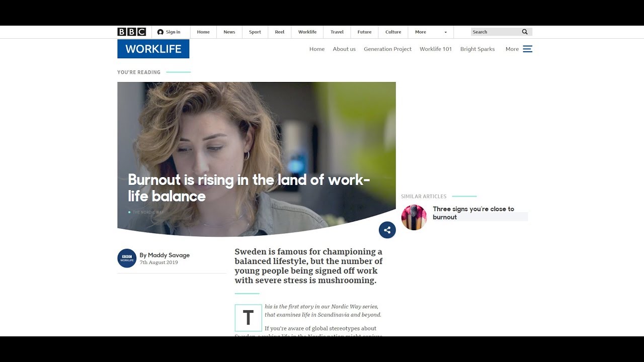Click Home in the Worklife navigation
Screen dimensions: 644x362
pos(317,49)
